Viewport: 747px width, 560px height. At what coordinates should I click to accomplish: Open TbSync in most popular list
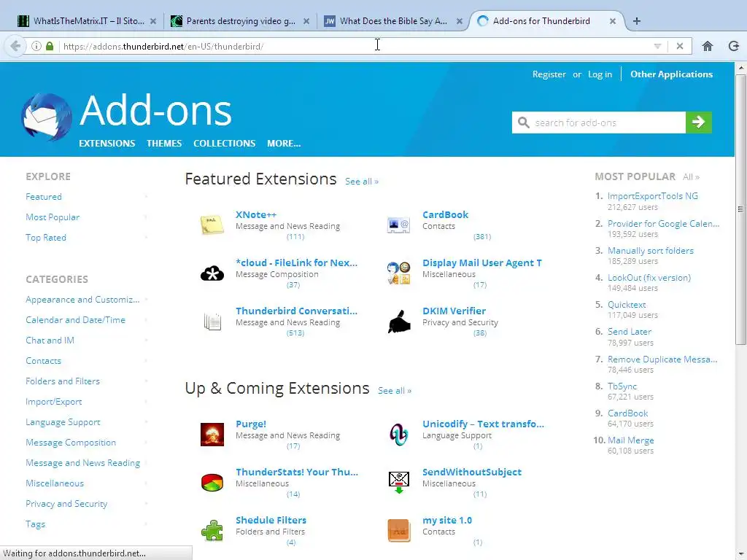622,386
